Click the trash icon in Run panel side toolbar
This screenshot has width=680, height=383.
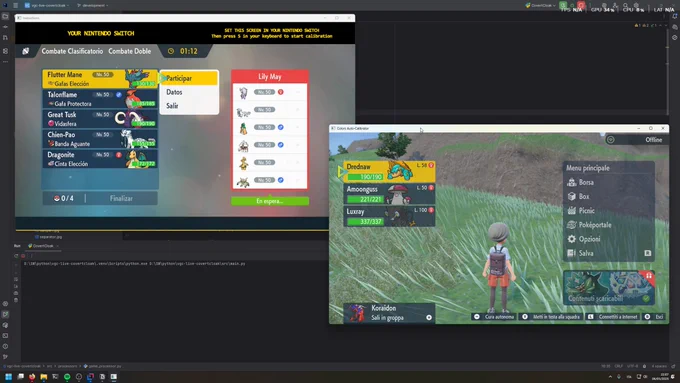point(16,300)
